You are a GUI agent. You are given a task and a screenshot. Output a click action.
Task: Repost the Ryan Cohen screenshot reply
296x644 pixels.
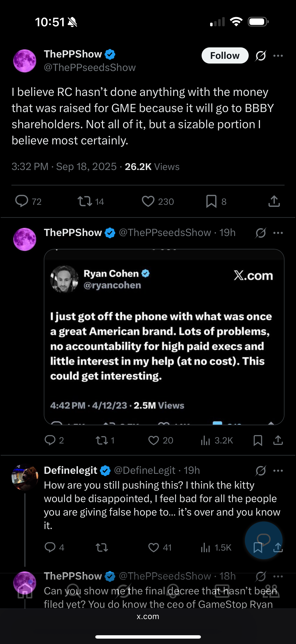click(x=102, y=441)
